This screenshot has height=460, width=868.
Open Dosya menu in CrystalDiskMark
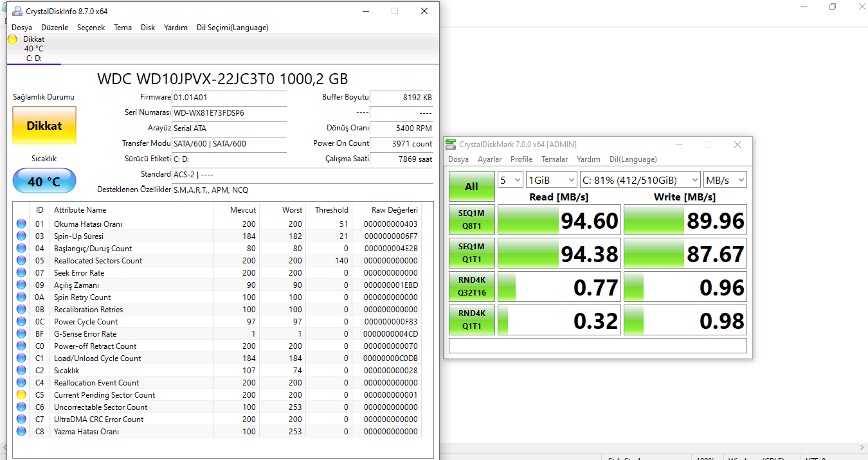pyautogui.click(x=458, y=159)
